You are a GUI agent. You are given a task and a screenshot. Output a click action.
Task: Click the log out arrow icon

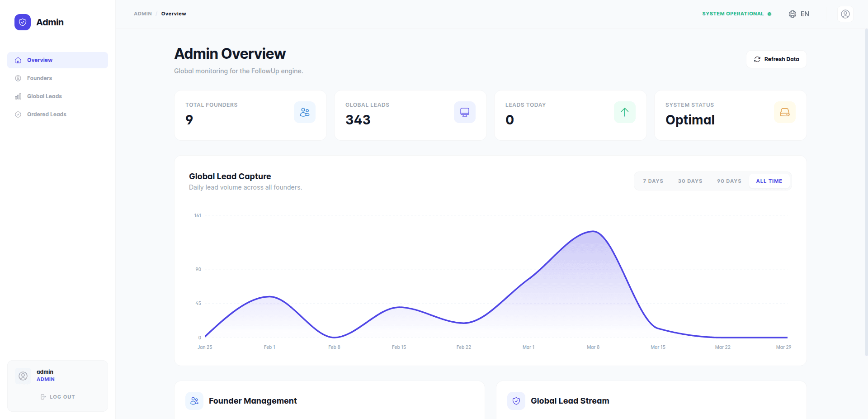pyautogui.click(x=43, y=397)
